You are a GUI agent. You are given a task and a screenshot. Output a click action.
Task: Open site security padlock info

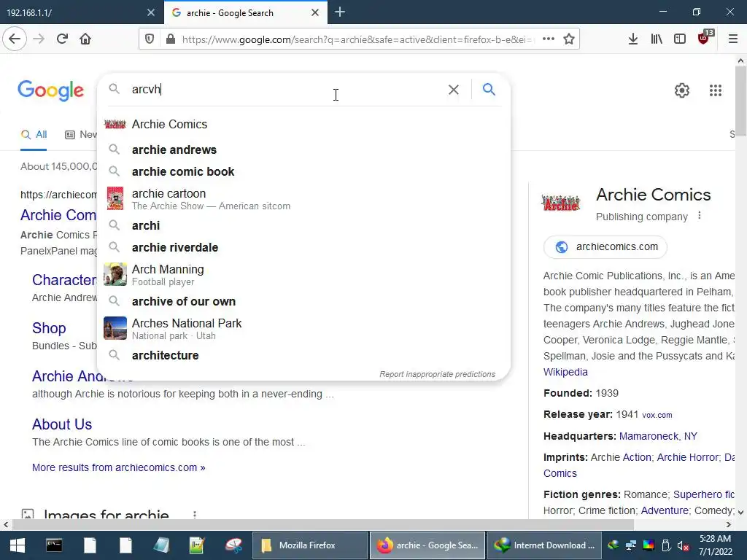click(170, 39)
